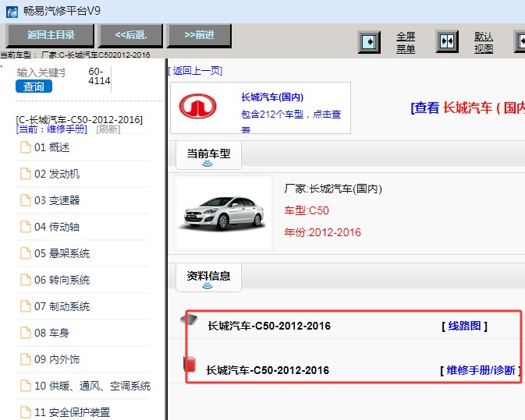Click the 年份:2012-2016 text

coord(322,232)
